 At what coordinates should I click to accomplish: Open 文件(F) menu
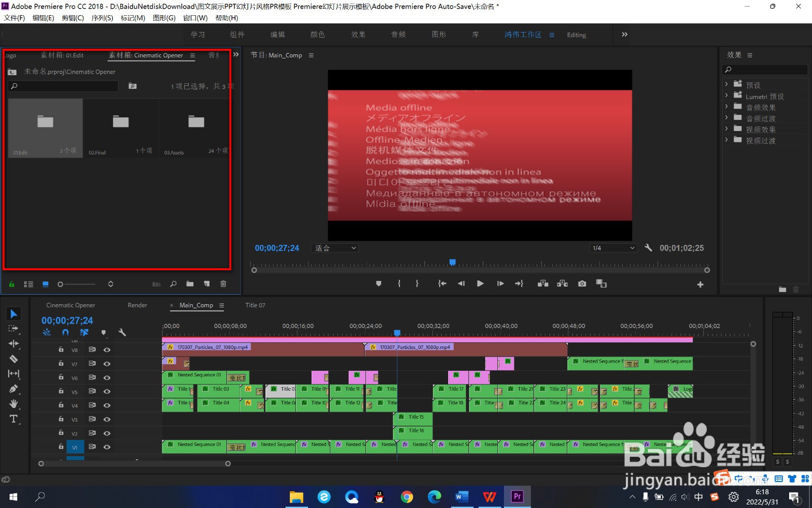click(14, 18)
